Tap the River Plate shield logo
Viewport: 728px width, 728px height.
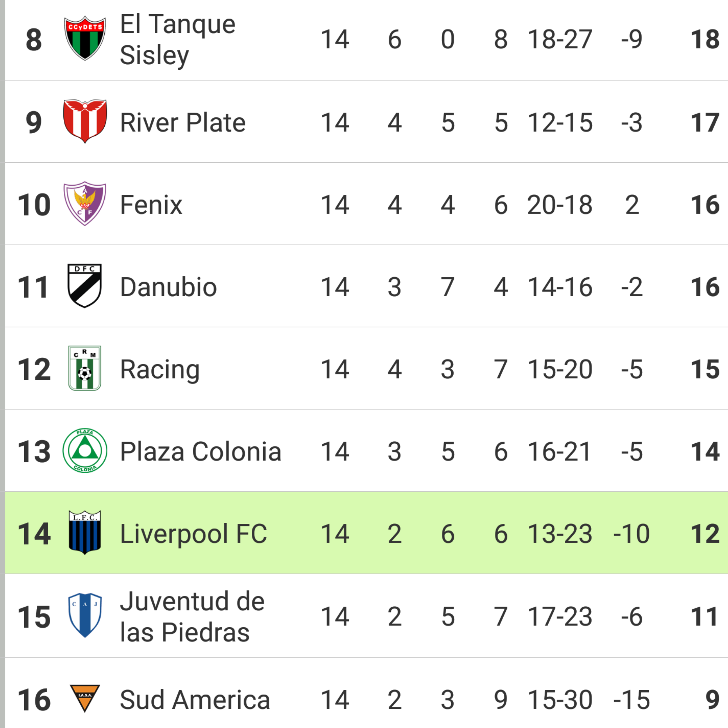click(x=85, y=121)
